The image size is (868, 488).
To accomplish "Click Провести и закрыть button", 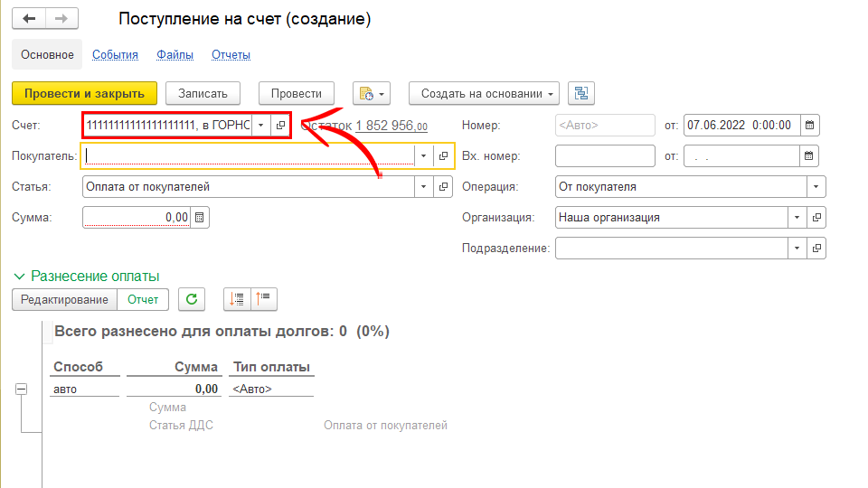I will 84,93.
